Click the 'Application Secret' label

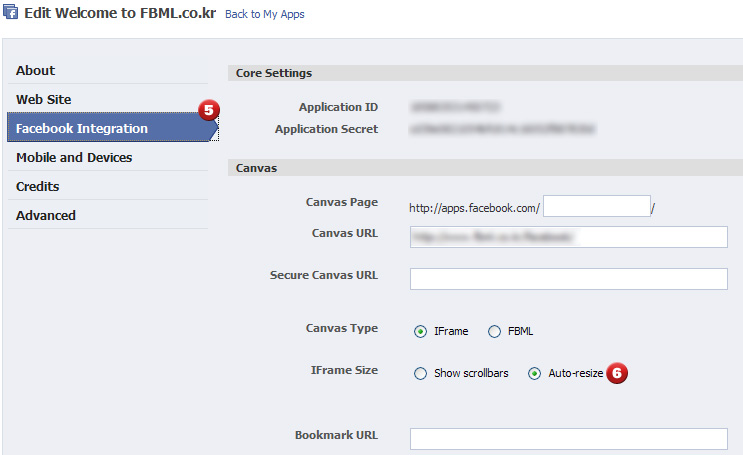[x=326, y=129]
